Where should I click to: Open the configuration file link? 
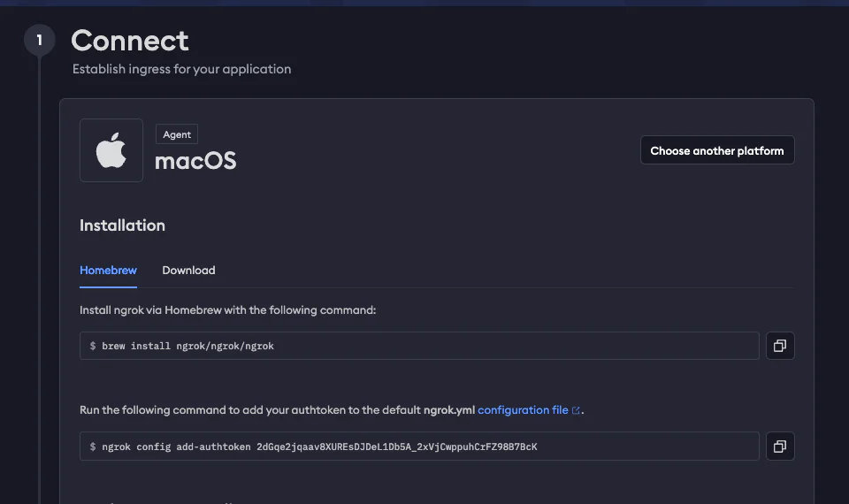(x=523, y=409)
